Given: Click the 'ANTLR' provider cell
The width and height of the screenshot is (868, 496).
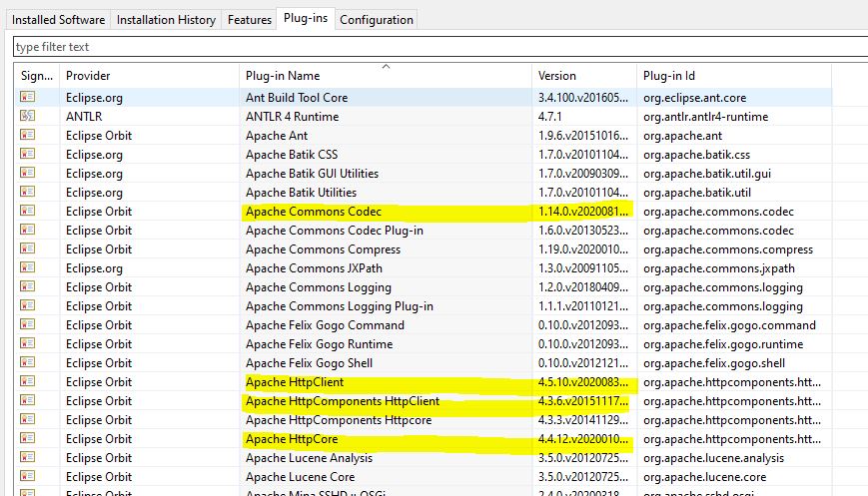Looking at the screenshot, I should [84, 117].
